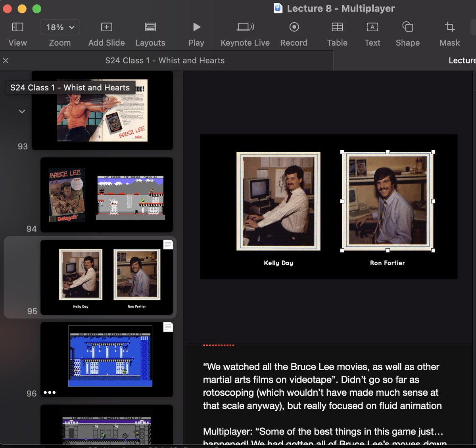Switch to the Lecture tab

[461, 61]
